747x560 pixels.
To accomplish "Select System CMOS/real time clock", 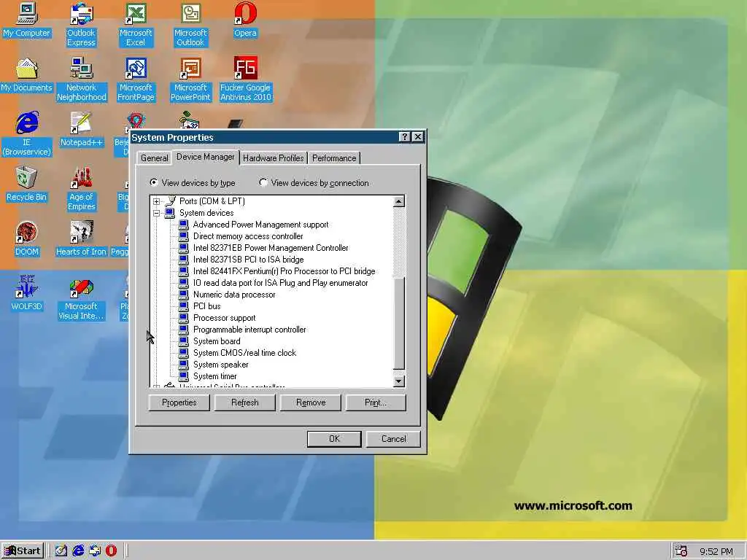I will click(x=244, y=353).
